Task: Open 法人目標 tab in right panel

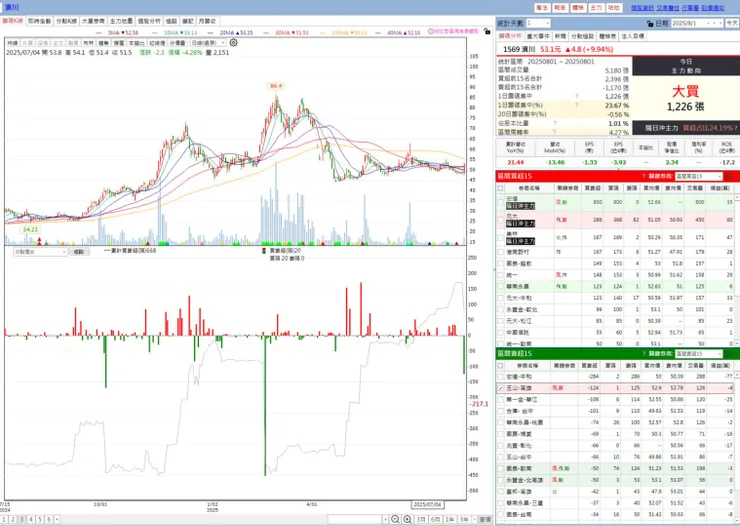Action: [x=633, y=36]
